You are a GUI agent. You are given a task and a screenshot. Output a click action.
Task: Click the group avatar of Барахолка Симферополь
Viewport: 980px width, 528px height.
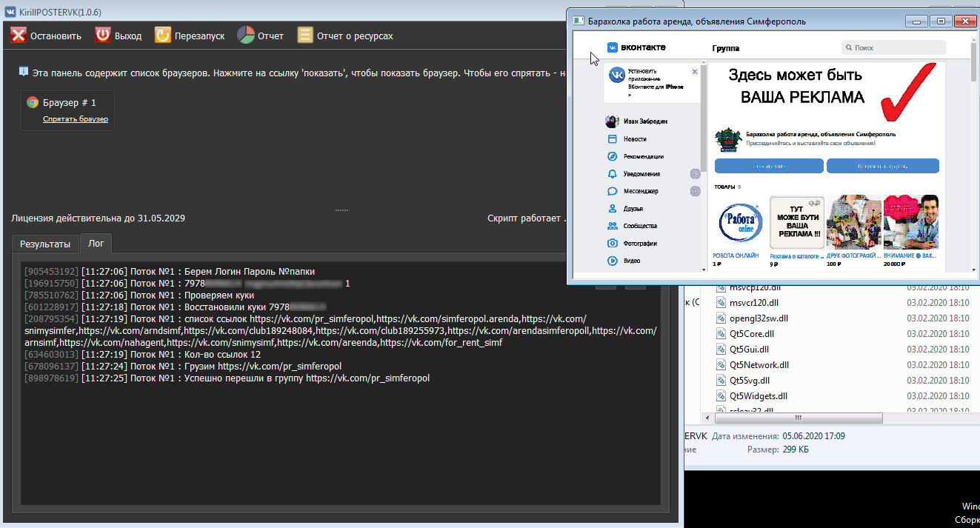coord(729,139)
